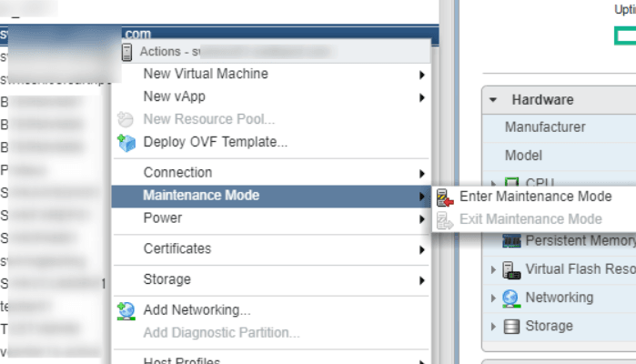Collapse the Hardware panel section
Screen dimensions: 636x364
tap(493, 100)
